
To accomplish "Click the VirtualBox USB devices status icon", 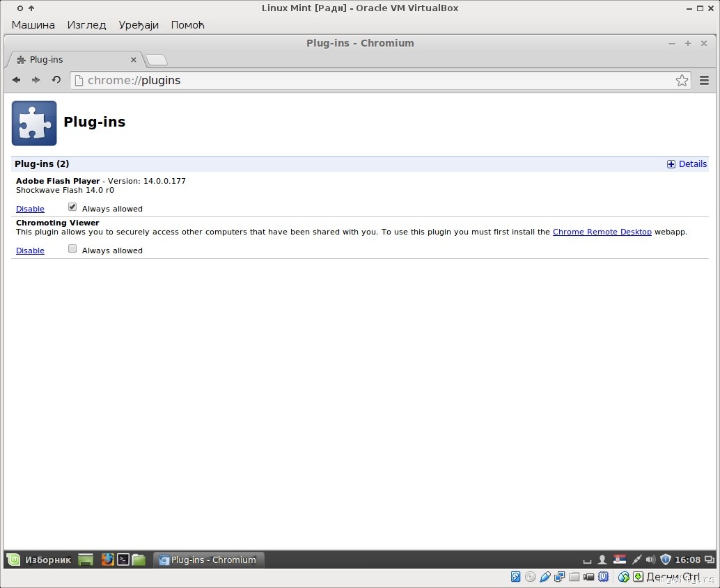I will coord(545,577).
